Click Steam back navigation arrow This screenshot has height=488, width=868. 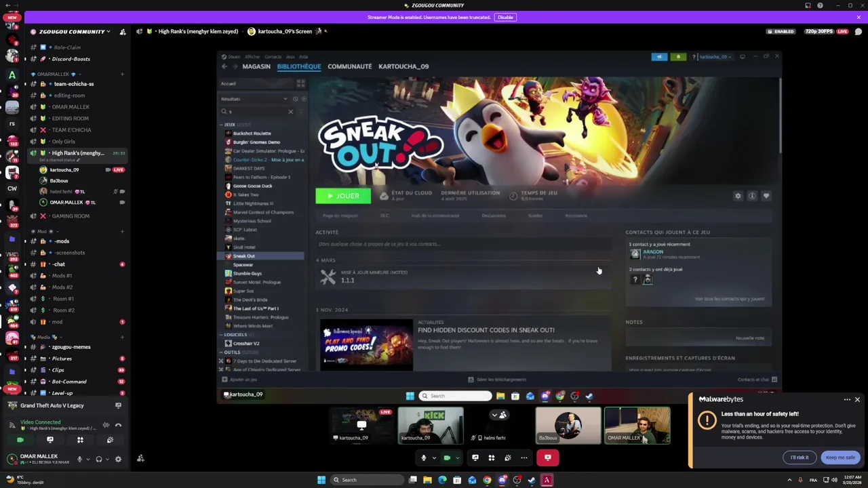click(x=224, y=66)
